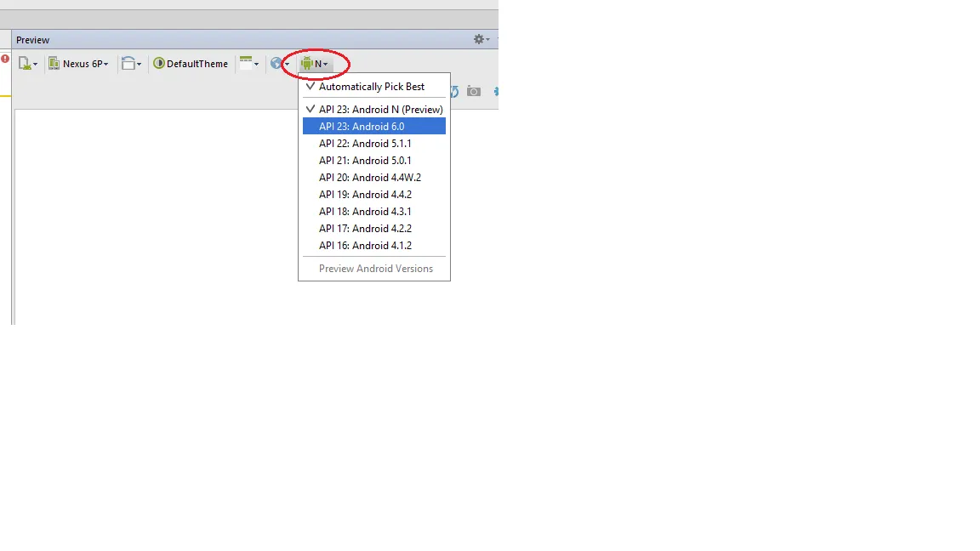Open the screen orientation dropdown
980x551 pixels.
[x=131, y=63]
